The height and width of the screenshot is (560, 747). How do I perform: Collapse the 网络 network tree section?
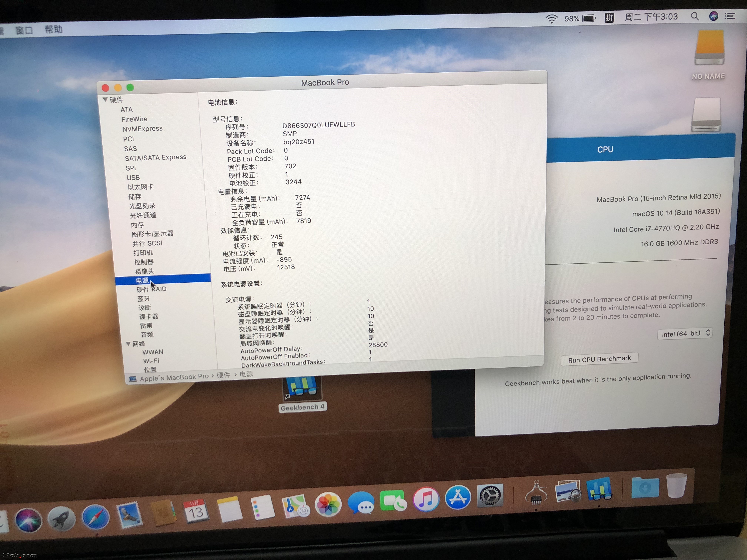[x=128, y=344]
